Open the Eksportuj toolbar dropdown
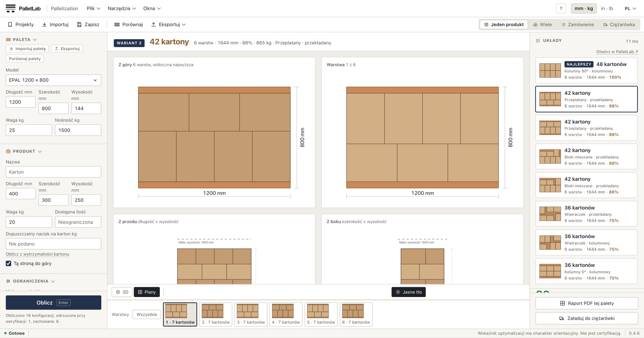 pos(168,24)
